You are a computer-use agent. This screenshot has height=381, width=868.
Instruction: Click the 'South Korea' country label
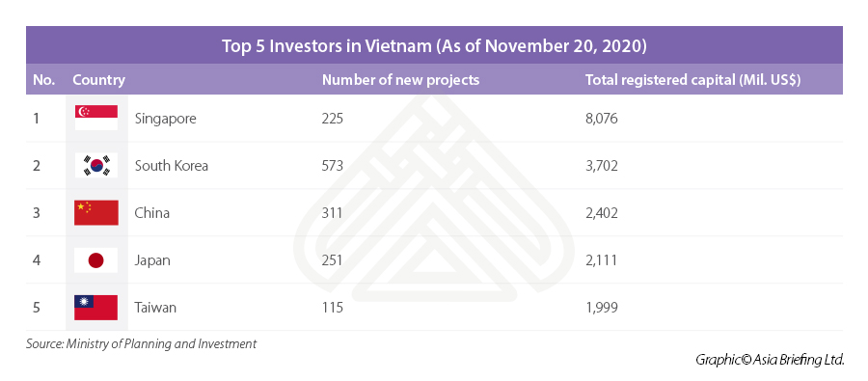click(x=172, y=166)
